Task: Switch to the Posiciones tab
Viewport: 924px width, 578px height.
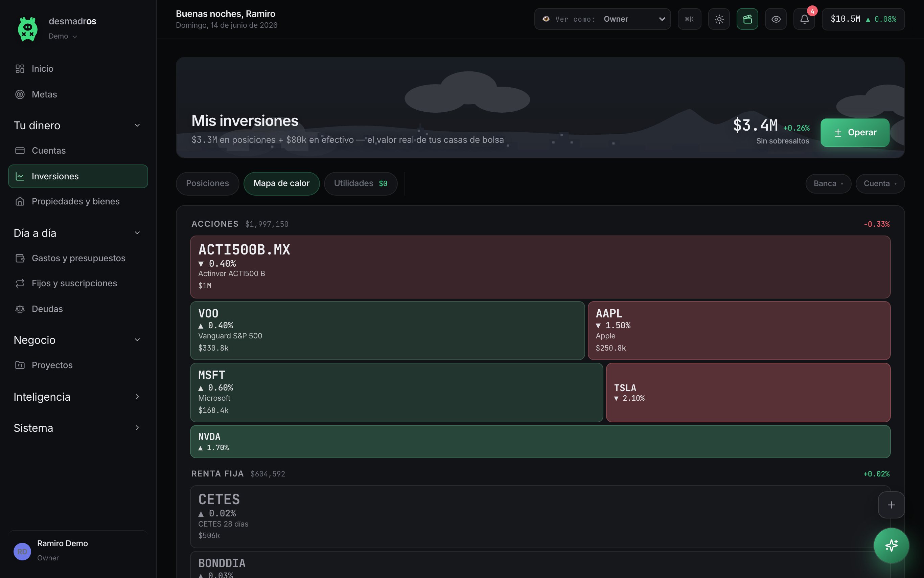Action: 207,184
